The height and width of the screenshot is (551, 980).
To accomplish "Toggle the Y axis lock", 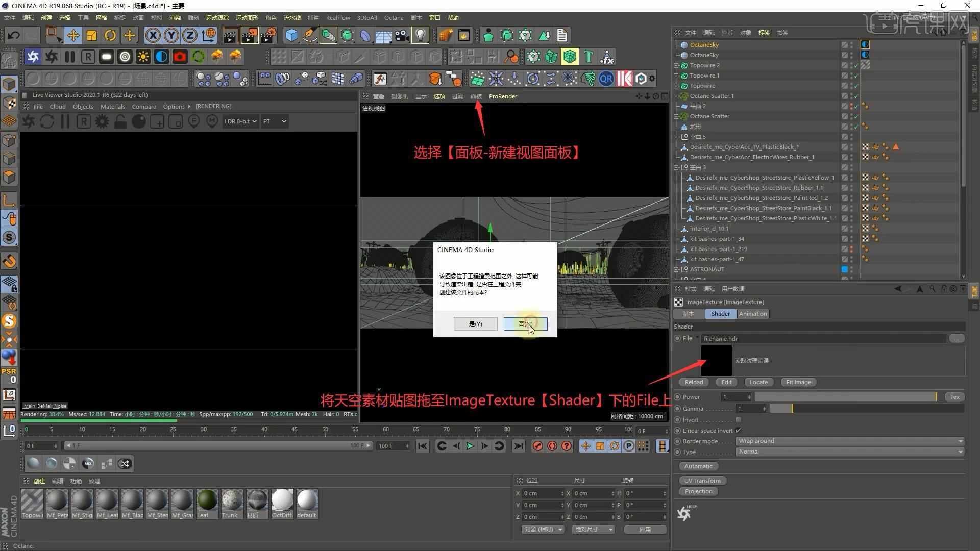I will click(x=171, y=35).
